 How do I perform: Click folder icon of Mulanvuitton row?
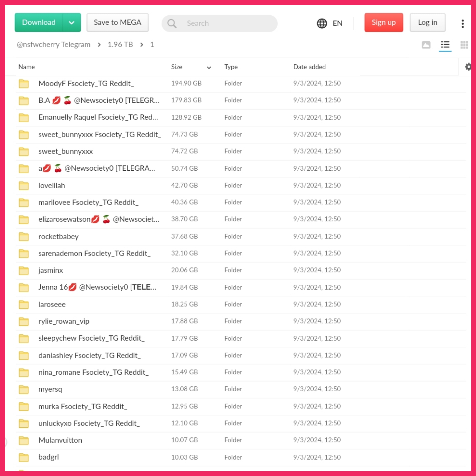pyautogui.click(x=24, y=440)
